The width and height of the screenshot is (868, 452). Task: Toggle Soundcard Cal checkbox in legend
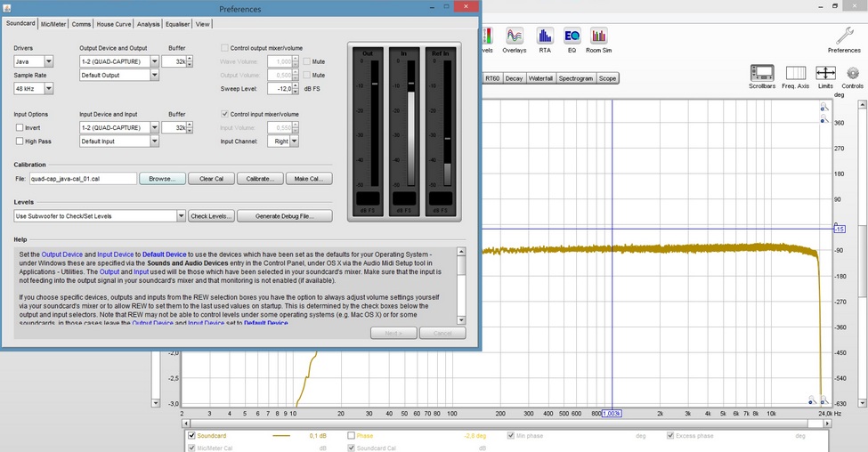(x=351, y=448)
